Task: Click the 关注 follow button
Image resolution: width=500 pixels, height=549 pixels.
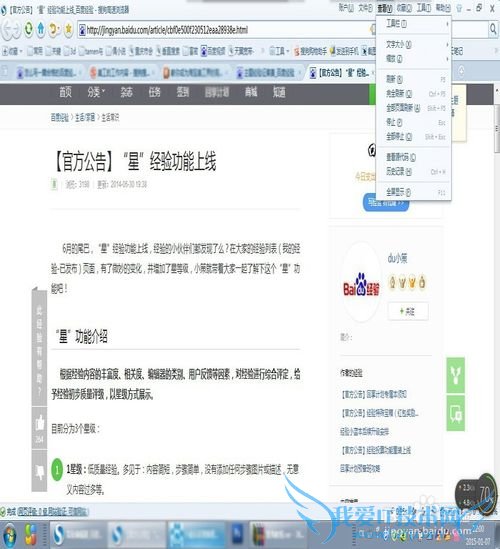Action: click(408, 311)
